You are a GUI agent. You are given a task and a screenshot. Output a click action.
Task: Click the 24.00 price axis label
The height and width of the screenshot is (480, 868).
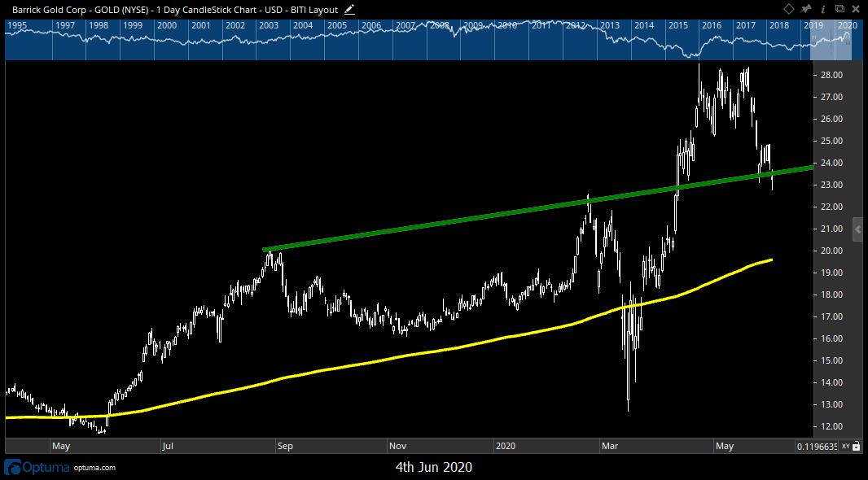(x=831, y=163)
